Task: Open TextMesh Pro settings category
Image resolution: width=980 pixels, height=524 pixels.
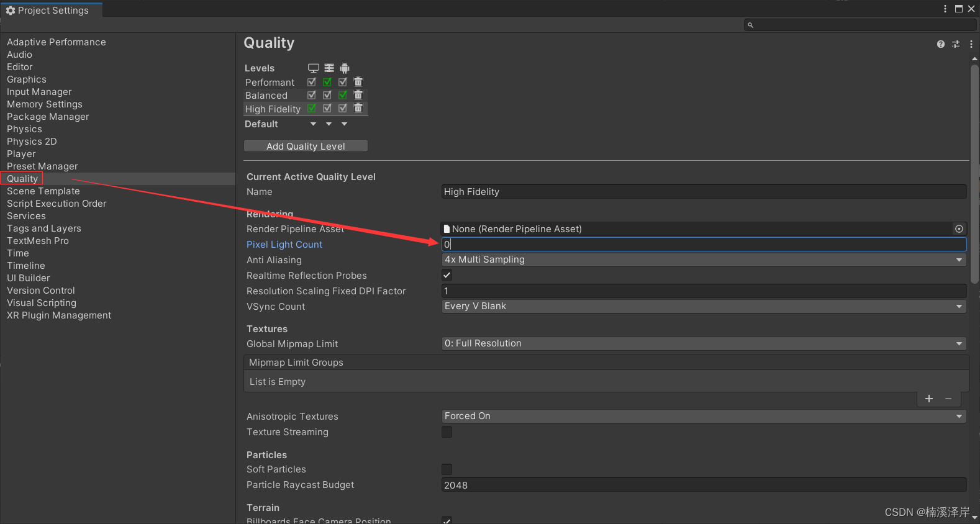Action: click(38, 241)
